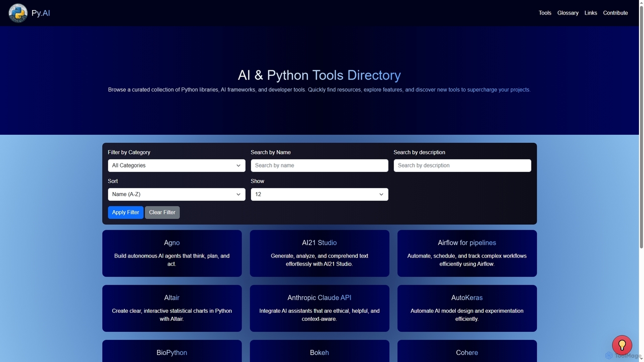The image size is (644, 362).
Task: Click 'Automate AI model design' description text
Action: (467, 315)
